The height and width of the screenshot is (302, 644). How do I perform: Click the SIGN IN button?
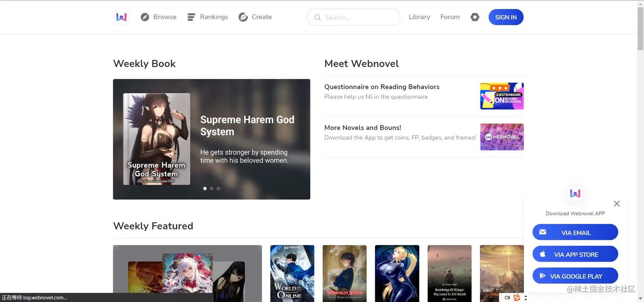point(506,17)
